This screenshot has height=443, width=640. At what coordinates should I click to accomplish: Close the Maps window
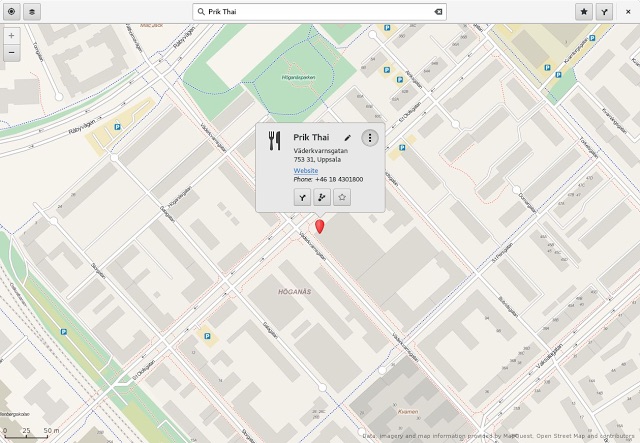(628, 11)
